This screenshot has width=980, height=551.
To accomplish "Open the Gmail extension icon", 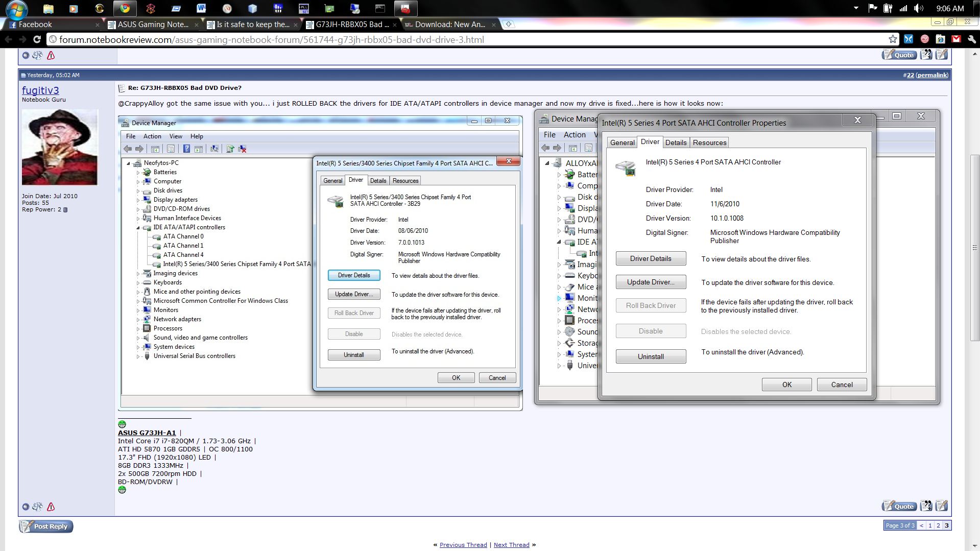I will click(956, 39).
